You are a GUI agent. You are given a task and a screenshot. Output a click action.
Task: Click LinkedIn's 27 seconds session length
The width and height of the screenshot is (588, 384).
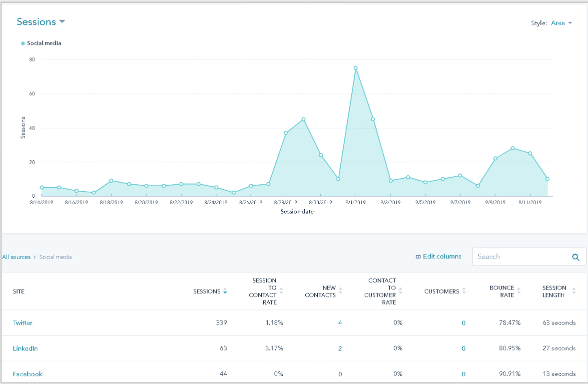559,348
